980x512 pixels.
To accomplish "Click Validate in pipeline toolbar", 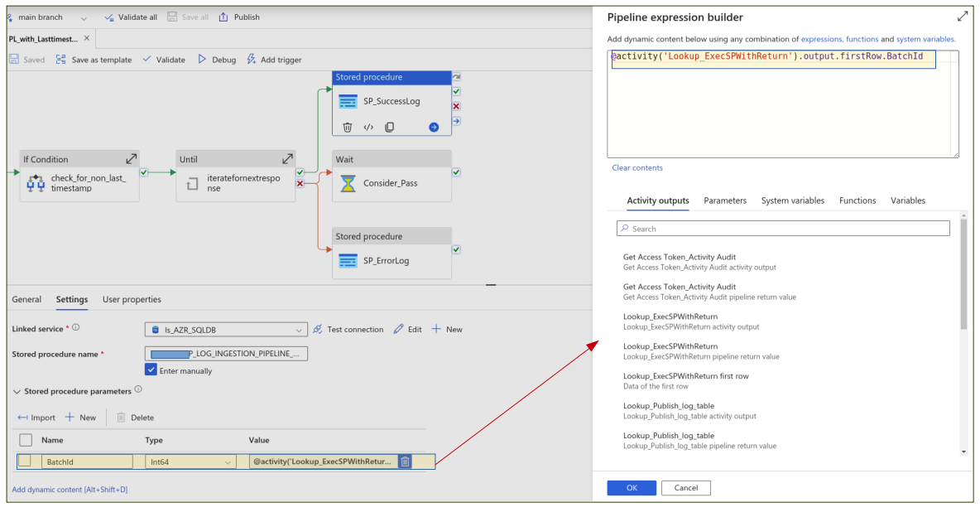I will (164, 60).
